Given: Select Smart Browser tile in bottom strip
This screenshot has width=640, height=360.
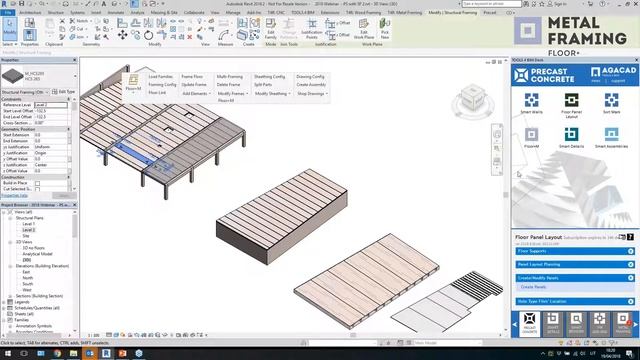Looking at the screenshot, I should tap(576, 323).
